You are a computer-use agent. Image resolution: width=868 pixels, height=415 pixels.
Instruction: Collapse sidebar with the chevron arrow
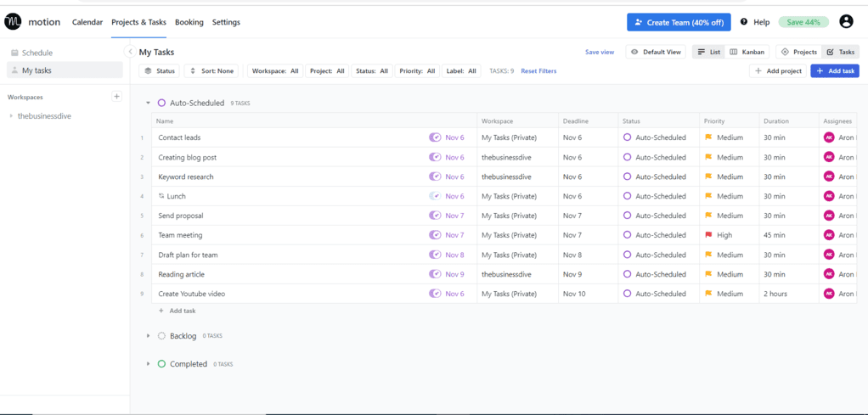coord(130,52)
